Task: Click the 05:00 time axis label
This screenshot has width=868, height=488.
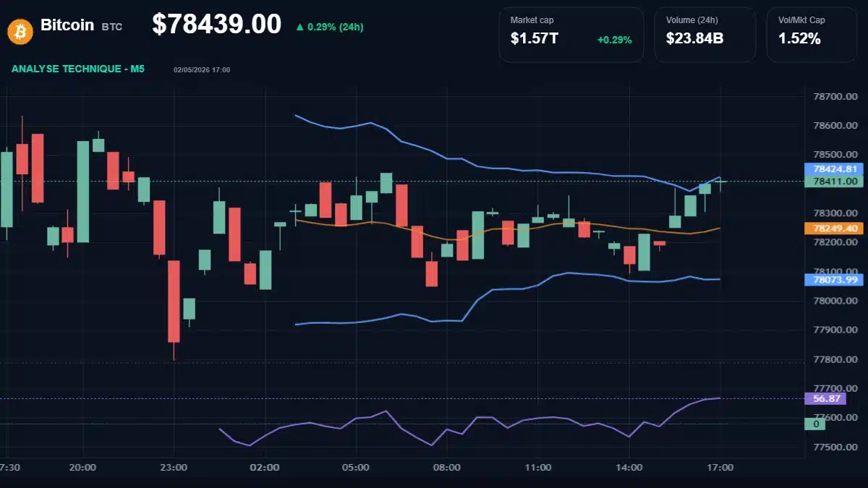Action: 356,468
